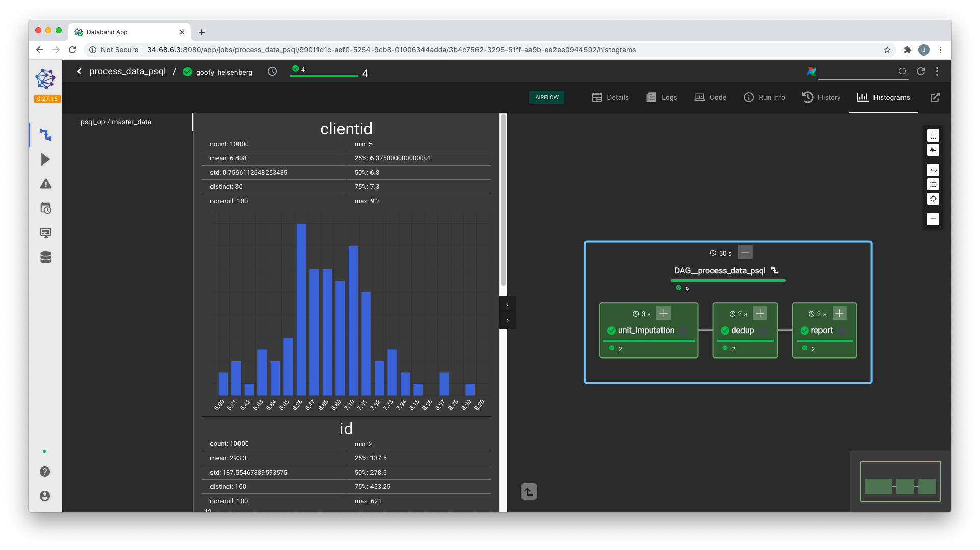
Task: Open the Run Info tab
Action: pos(764,97)
